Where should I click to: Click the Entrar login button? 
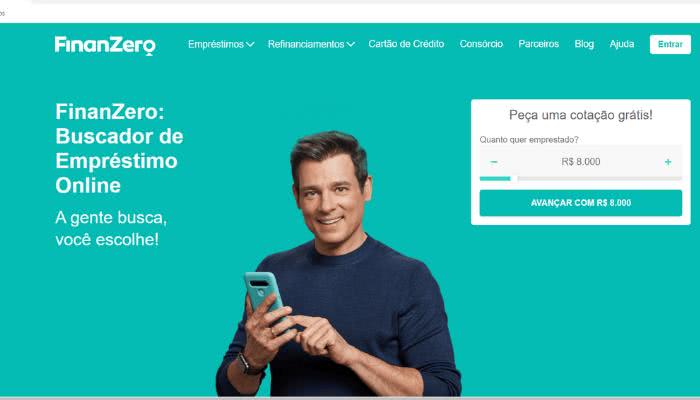coord(670,44)
